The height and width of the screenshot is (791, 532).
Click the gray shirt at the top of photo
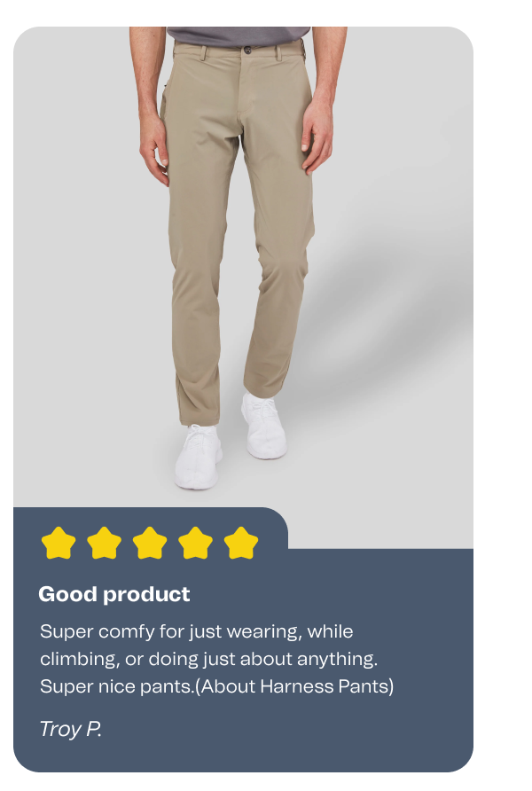pyautogui.click(x=238, y=36)
